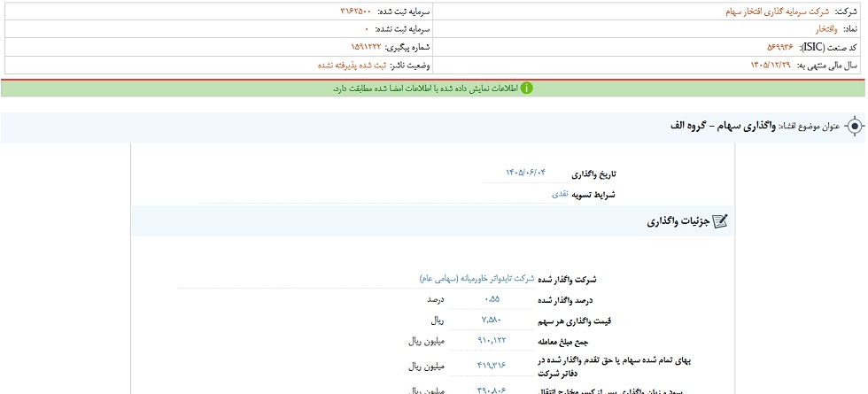This screenshot has width=868, height=394.
Task: Click settlement terms value نقدی
Action: pos(560,195)
